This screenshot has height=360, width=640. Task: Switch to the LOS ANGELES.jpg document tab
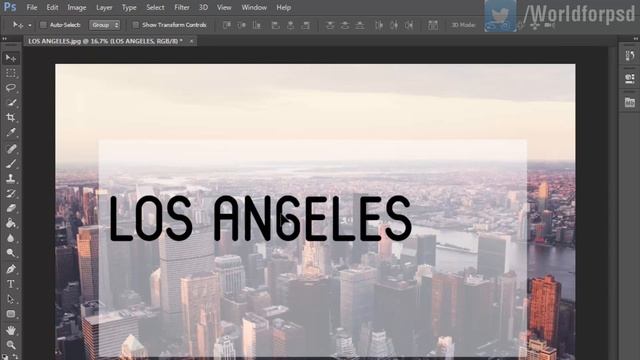tap(105, 41)
